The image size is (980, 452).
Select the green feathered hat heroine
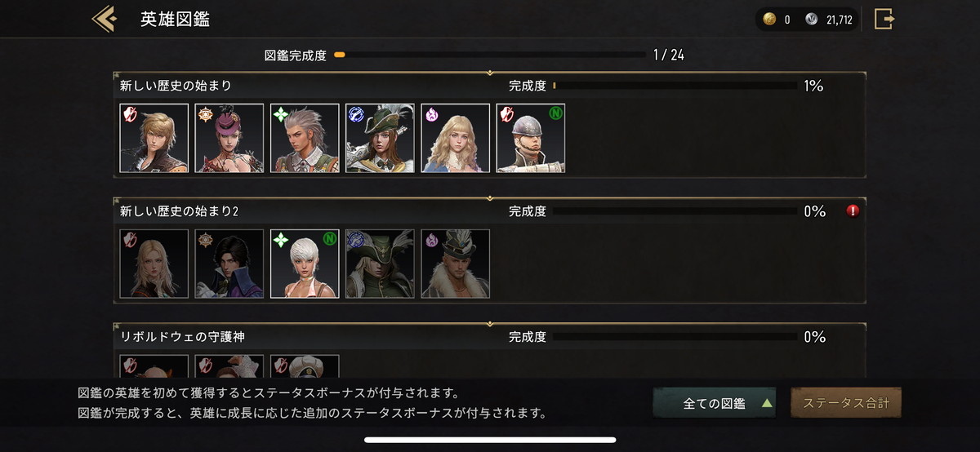[380, 138]
